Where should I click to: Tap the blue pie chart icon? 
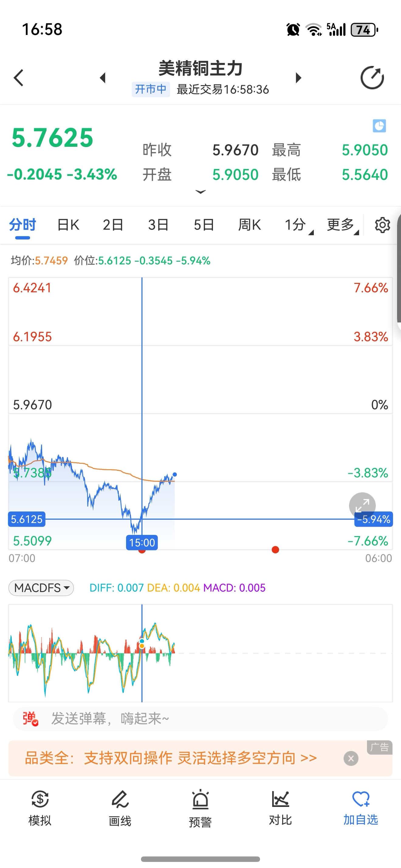[x=379, y=126]
